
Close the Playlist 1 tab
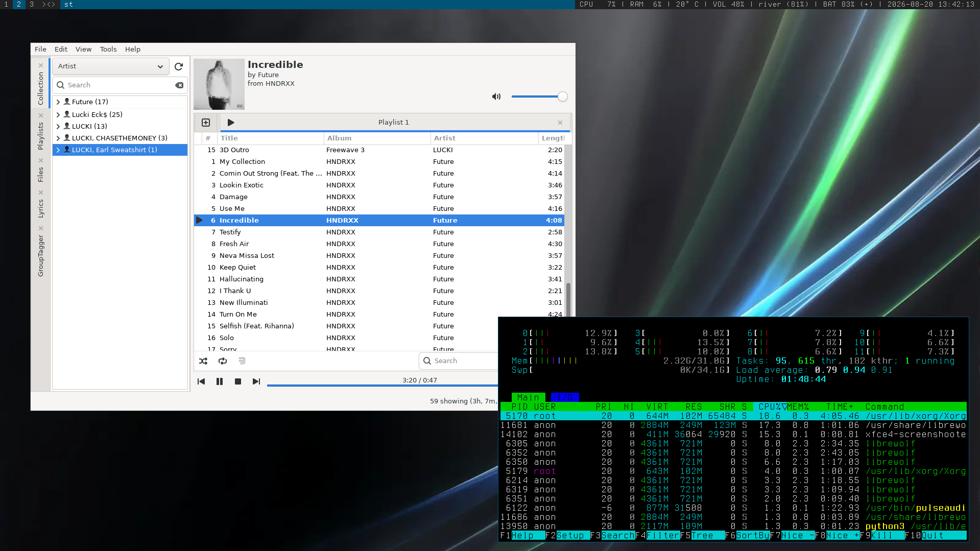pos(560,123)
